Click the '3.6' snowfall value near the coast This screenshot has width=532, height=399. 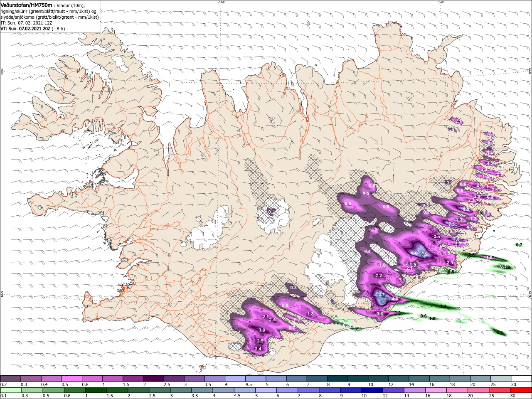[x=379, y=314]
